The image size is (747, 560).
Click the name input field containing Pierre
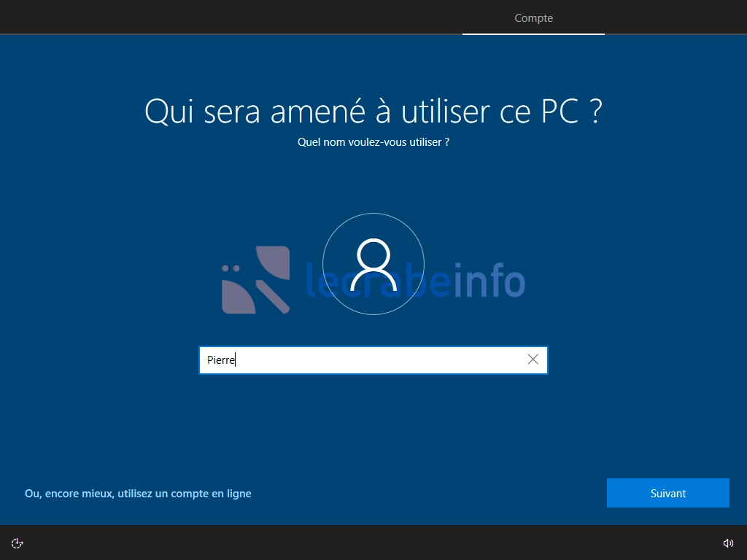373,360
